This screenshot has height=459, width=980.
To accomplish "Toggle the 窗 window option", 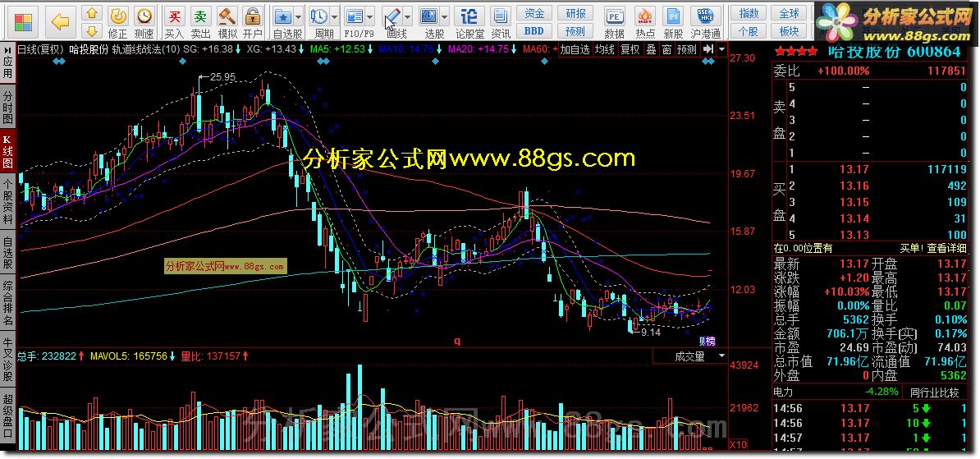I will pos(666,49).
